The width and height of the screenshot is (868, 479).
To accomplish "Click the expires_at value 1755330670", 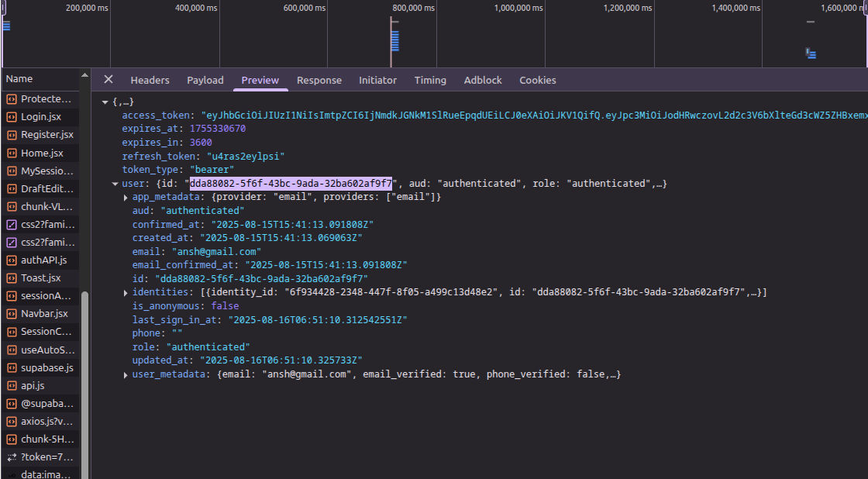I will coord(218,129).
